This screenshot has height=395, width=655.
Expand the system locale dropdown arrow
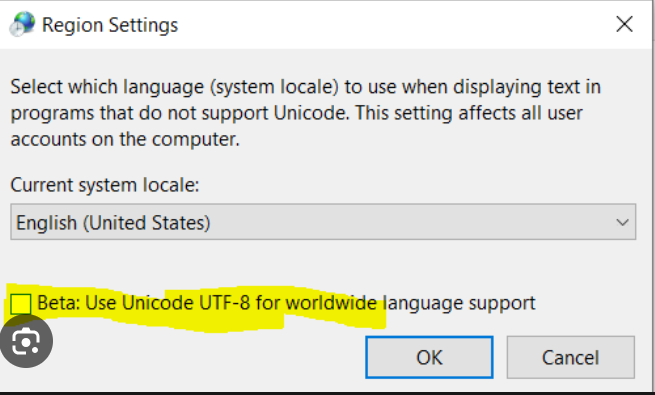tap(622, 223)
